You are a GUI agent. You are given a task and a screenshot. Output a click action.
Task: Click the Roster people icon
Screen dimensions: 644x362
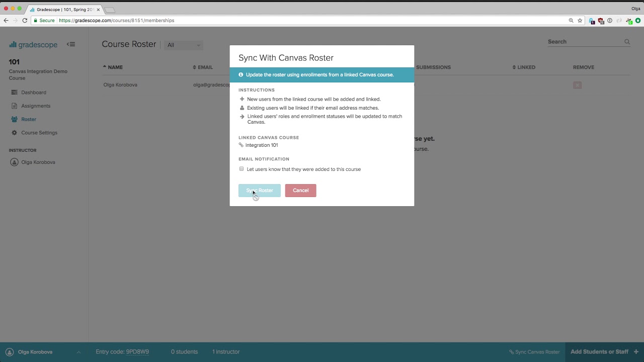(x=14, y=119)
